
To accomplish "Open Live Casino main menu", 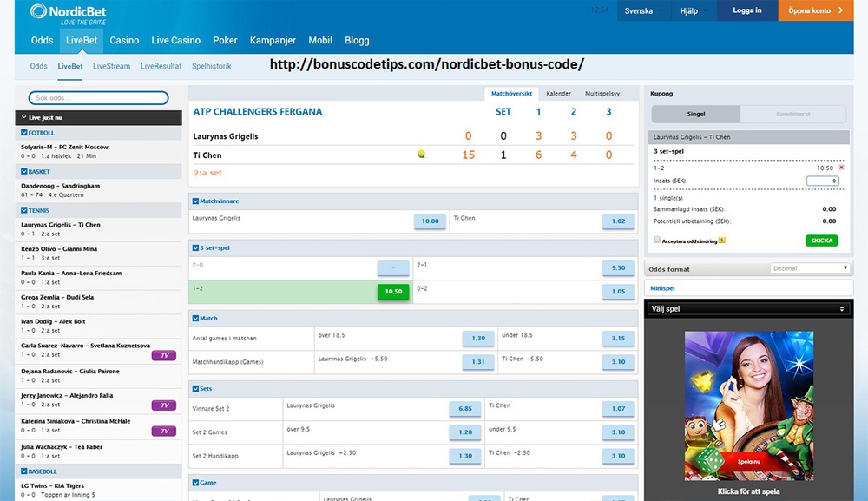I will click(x=175, y=41).
